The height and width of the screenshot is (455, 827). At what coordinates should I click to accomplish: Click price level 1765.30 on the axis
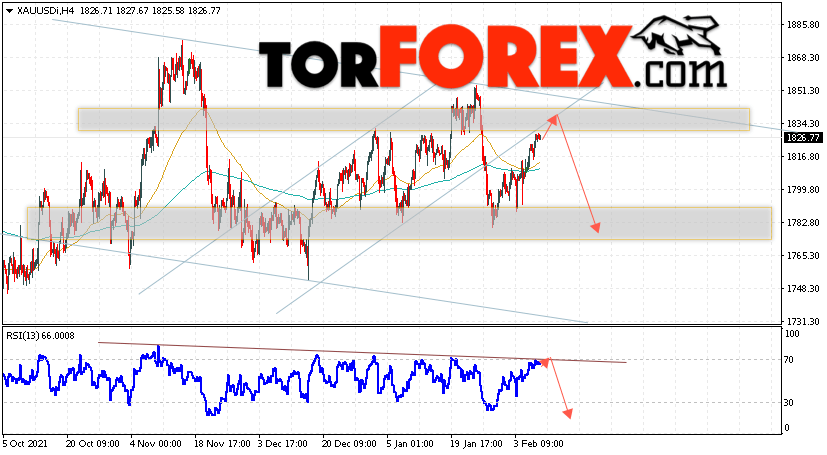803,256
